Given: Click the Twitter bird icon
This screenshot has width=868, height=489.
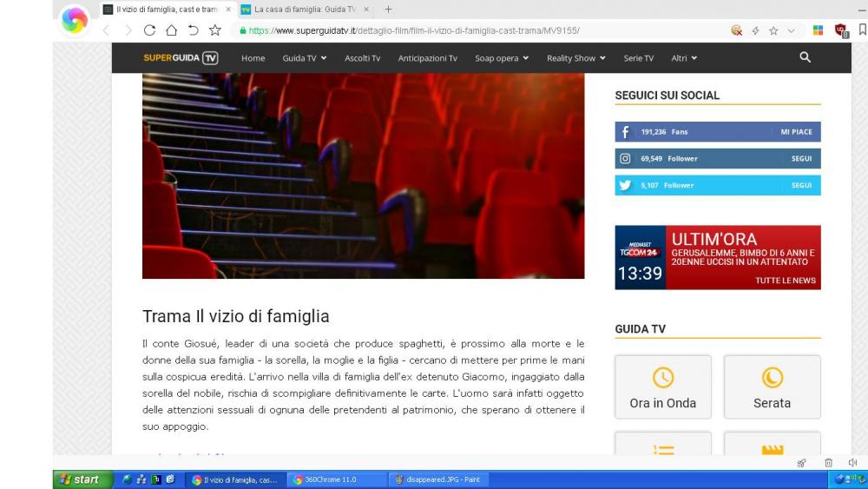Looking at the screenshot, I should click(x=625, y=185).
